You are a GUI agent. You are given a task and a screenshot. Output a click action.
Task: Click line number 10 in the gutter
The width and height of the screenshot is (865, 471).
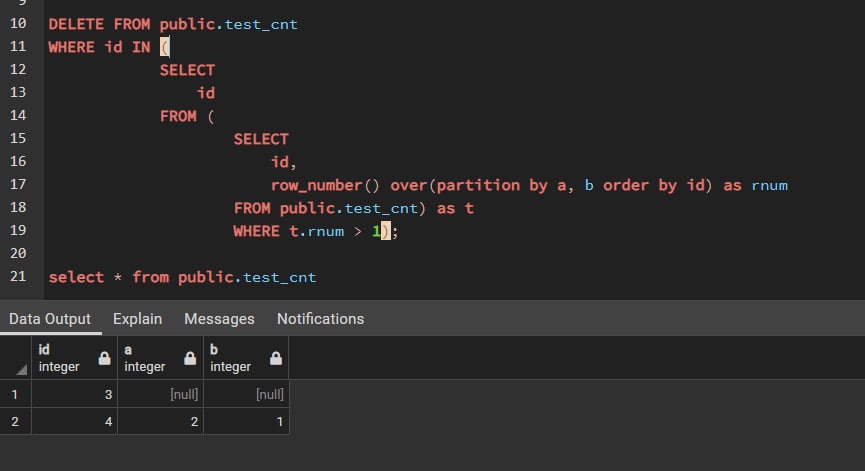[x=18, y=24]
